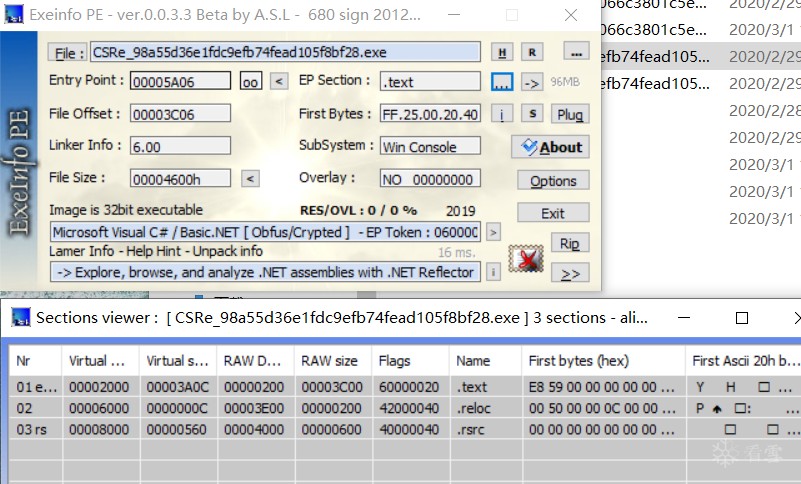The image size is (801, 484).
Task: Click the SubSystem Win Console field
Action: click(430, 146)
